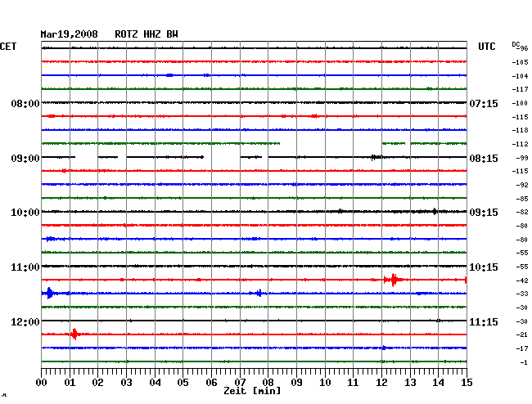Select the 15 minute axis label
This screenshot has height=404, width=532.
[x=467, y=383]
